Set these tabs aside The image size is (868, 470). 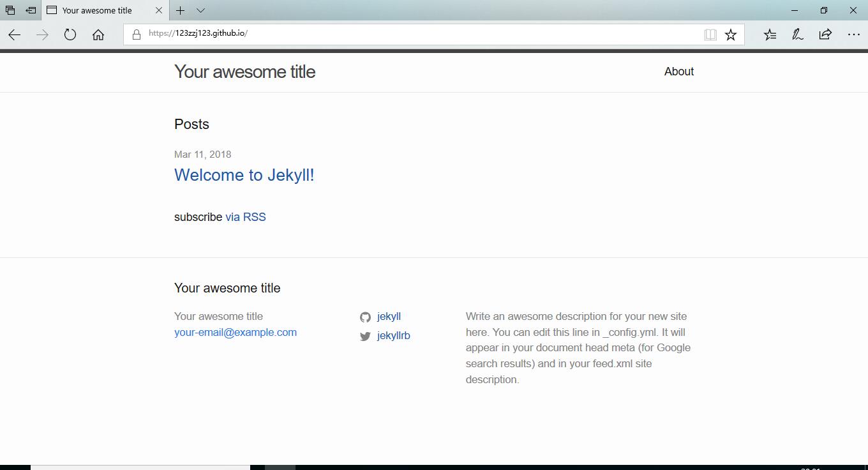point(31,10)
